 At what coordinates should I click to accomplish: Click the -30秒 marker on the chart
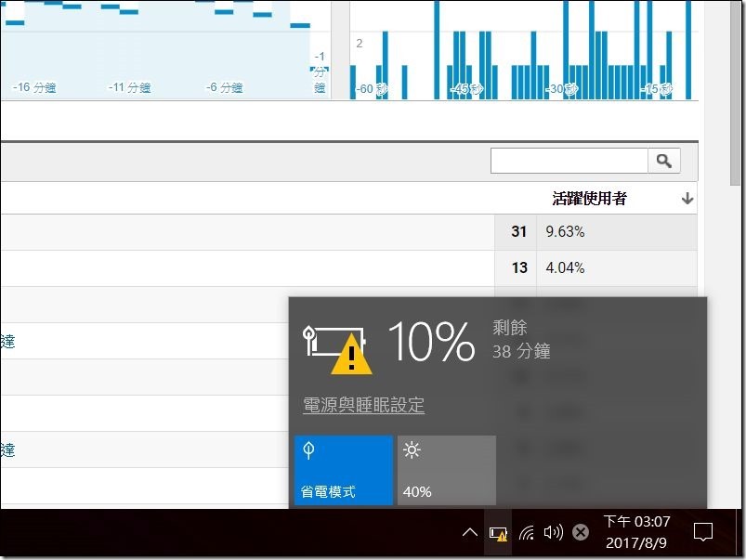[560, 89]
